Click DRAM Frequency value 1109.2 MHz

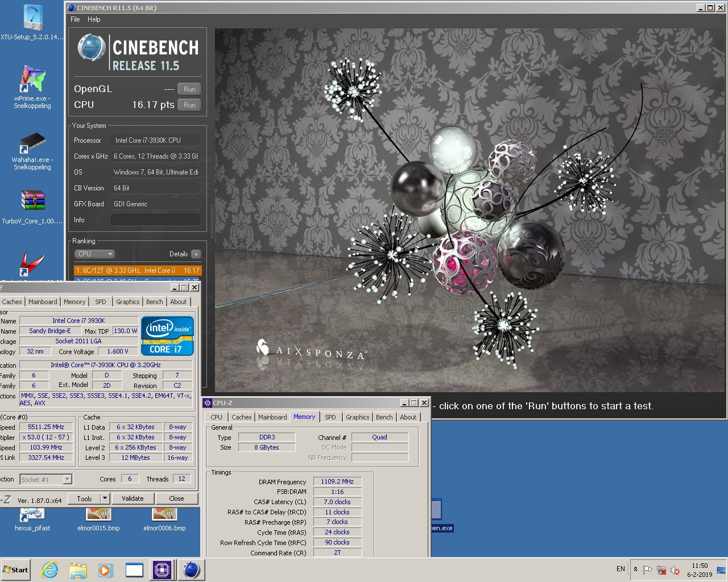point(337,481)
